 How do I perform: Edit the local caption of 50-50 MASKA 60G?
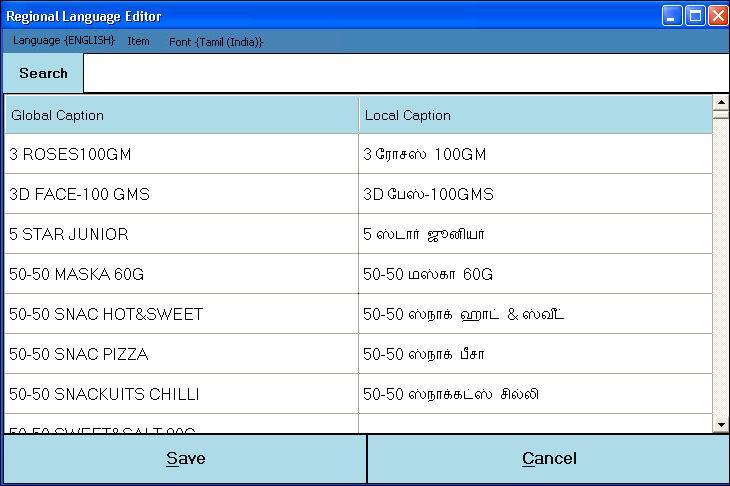535,274
